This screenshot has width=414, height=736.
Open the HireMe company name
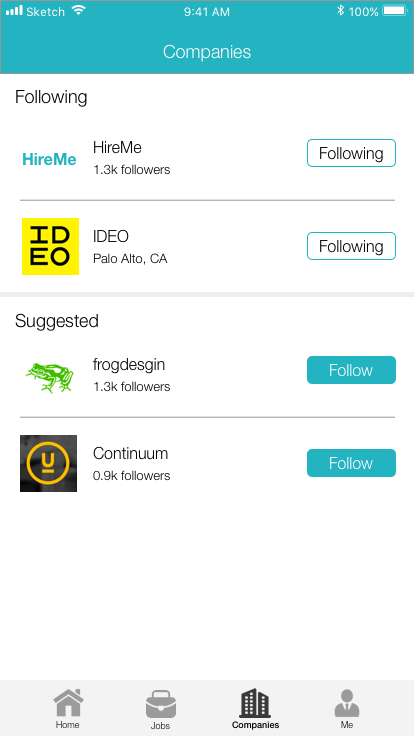click(x=117, y=147)
